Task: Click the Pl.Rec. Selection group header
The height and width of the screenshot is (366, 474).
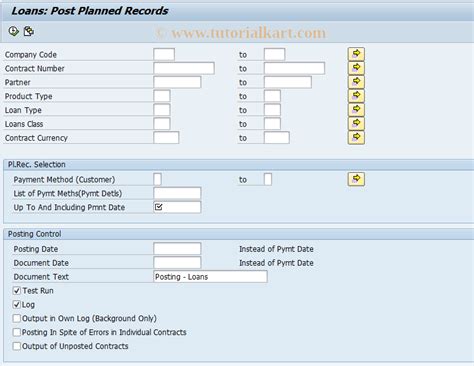Action: 239,165
